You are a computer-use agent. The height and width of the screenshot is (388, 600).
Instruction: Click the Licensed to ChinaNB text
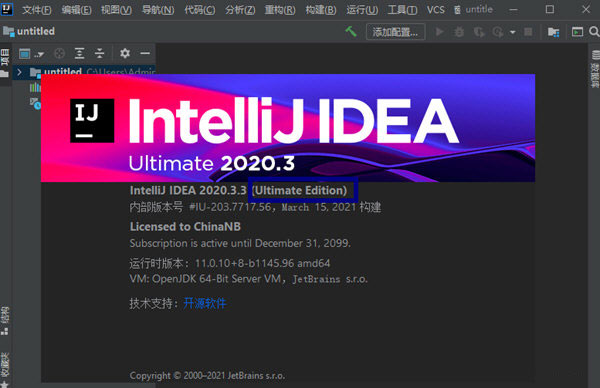coord(185,227)
